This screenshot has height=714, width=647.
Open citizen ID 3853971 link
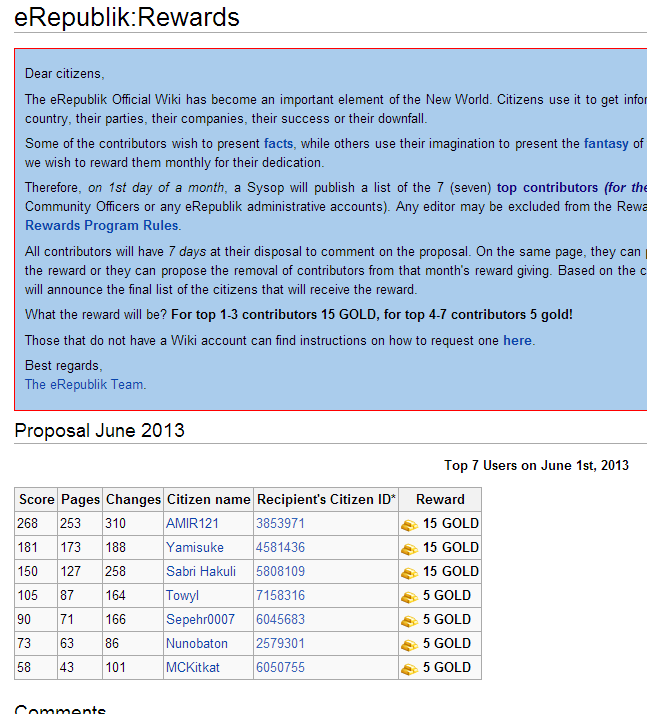[x=280, y=524]
